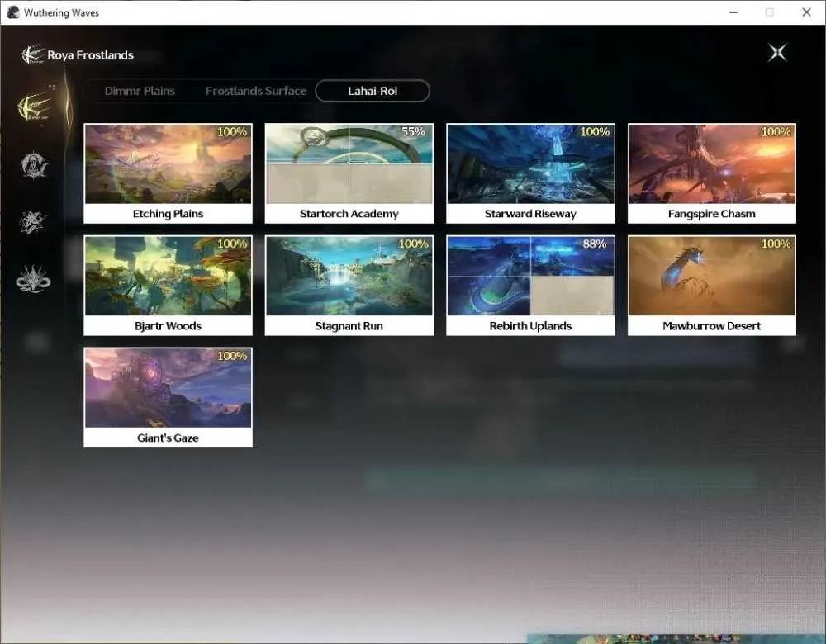This screenshot has width=826, height=644.
Task: Open the circular figure emblem in sidebar
Action: point(34,165)
